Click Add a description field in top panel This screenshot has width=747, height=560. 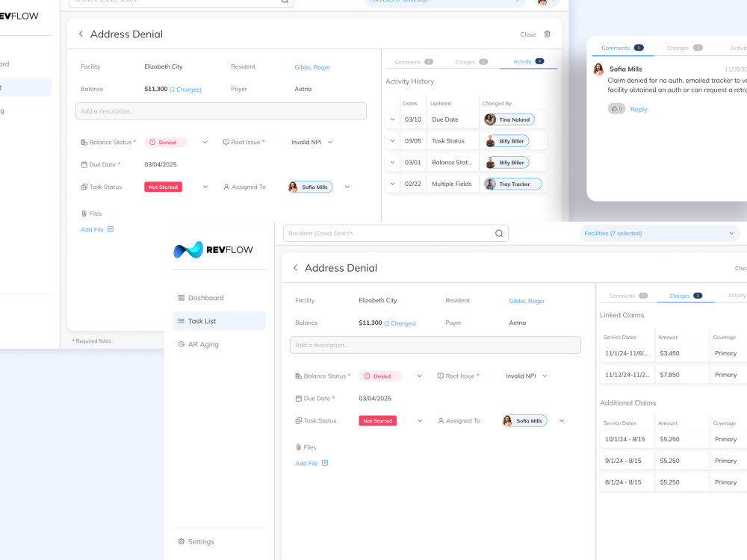click(221, 111)
